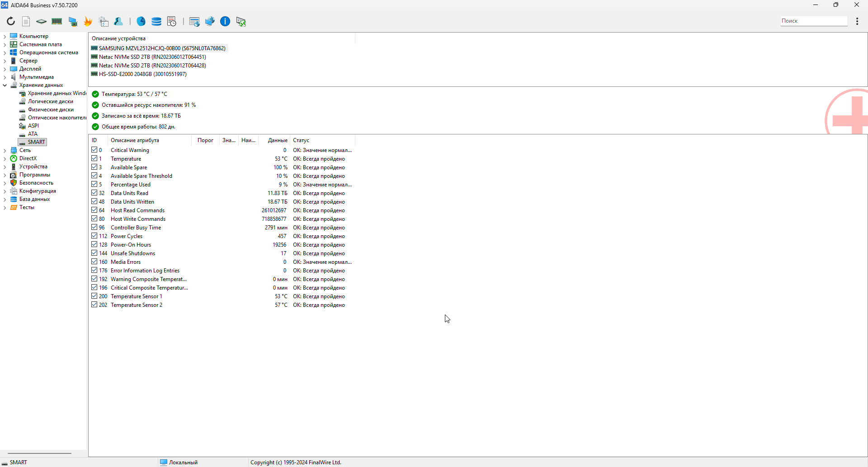Toggle the Power Cycles row checkbox

point(94,236)
